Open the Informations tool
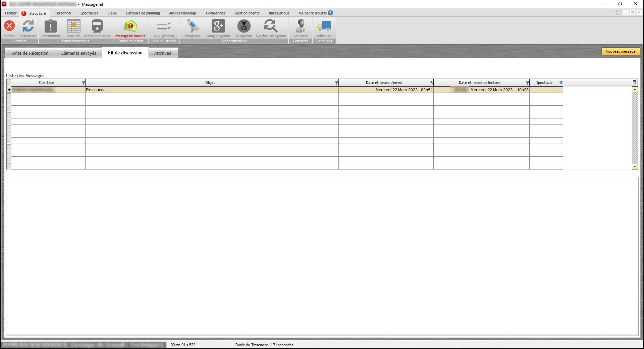This screenshot has height=349, width=644. pos(51,26)
